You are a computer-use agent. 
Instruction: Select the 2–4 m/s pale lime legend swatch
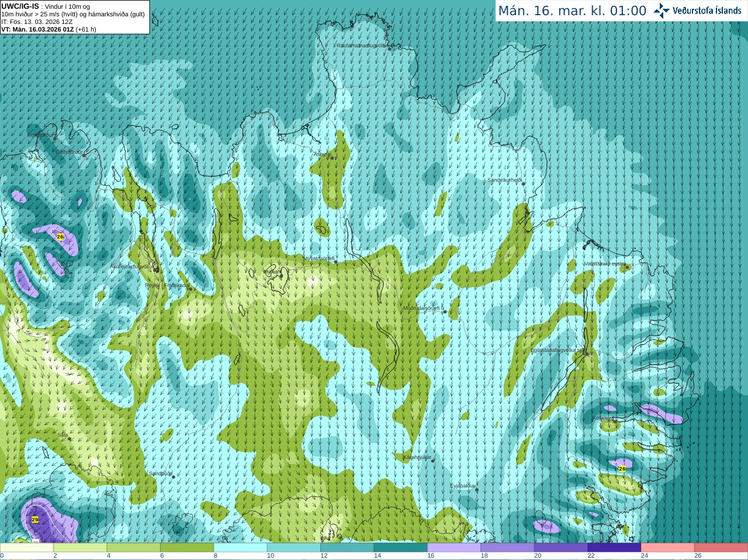pos(80,548)
